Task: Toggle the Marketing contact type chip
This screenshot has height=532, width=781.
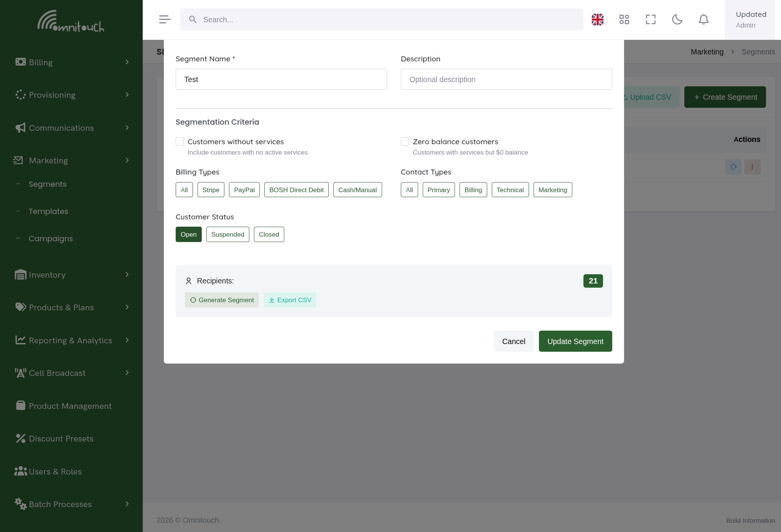Action: click(x=553, y=190)
